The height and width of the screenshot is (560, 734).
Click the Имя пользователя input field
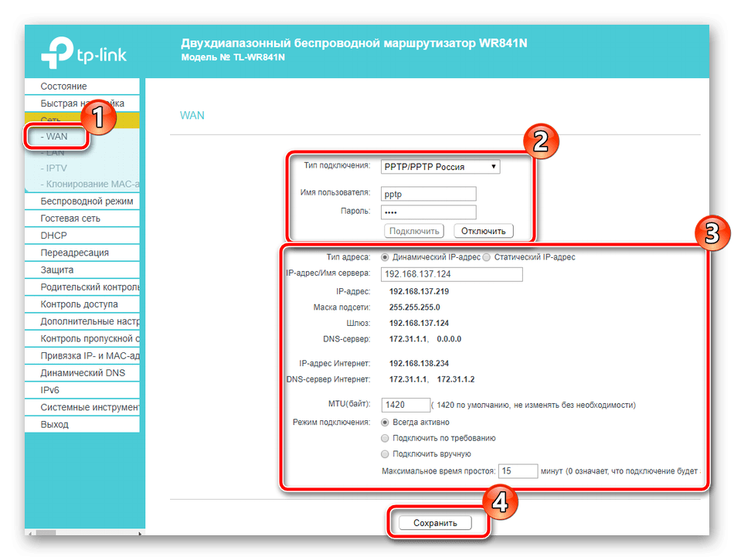(x=429, y=193)
